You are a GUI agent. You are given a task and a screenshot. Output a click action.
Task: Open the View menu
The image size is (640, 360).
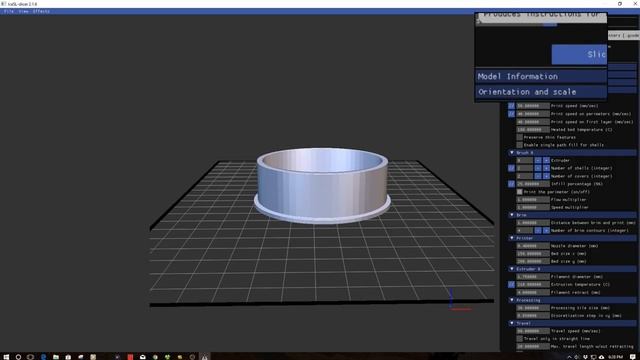click(24, 11)
